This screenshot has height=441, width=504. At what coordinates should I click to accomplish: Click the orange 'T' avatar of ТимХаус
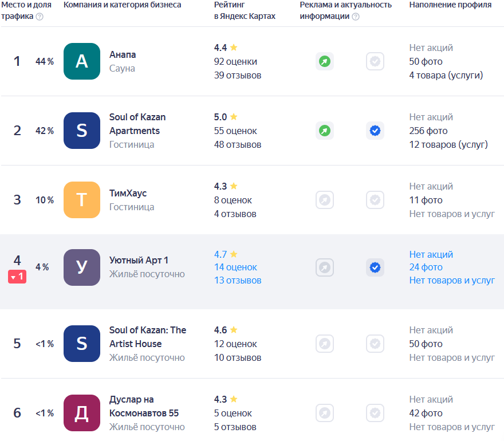[82, 200]
